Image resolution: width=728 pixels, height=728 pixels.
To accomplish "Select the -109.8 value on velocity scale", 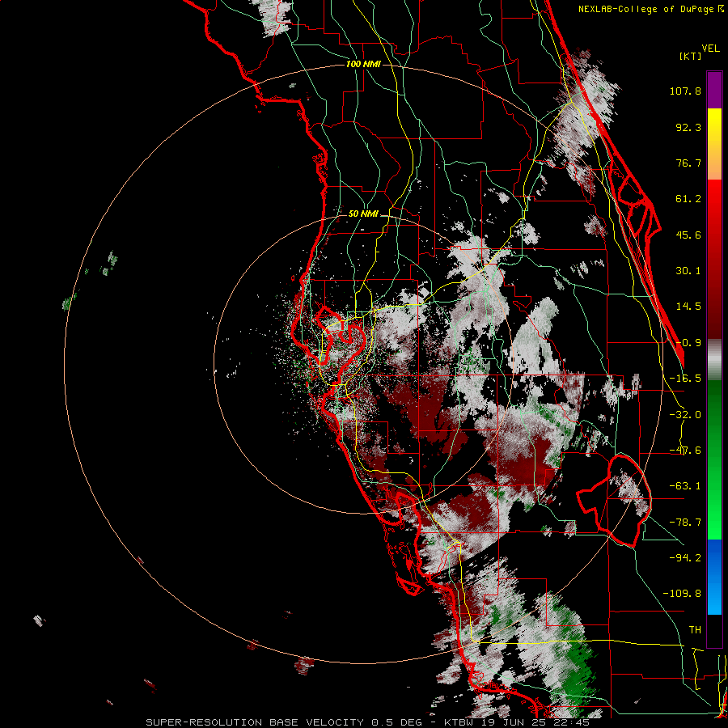I will (682, 594).
